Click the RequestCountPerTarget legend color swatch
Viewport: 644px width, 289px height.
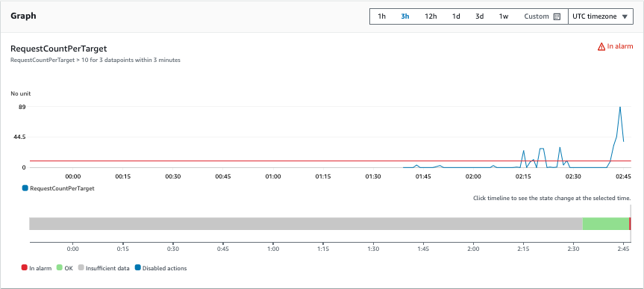coord(25,188)
